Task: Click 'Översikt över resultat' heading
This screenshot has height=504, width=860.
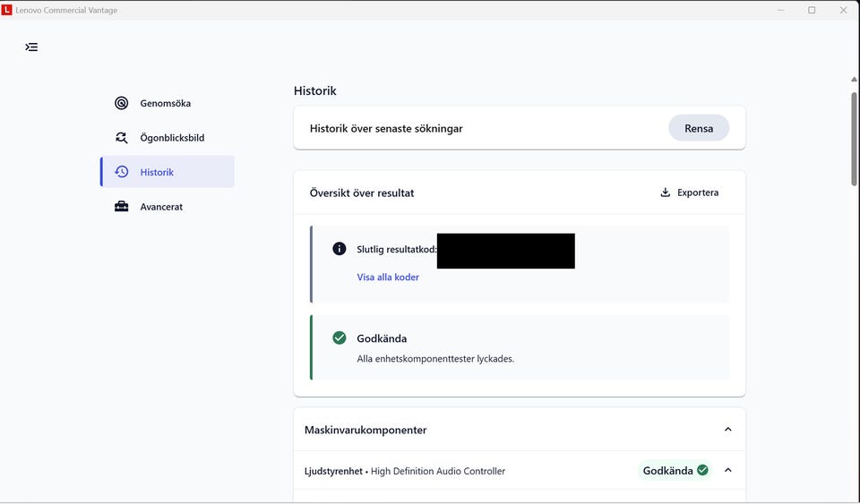Action: click(x=362, y=192)
